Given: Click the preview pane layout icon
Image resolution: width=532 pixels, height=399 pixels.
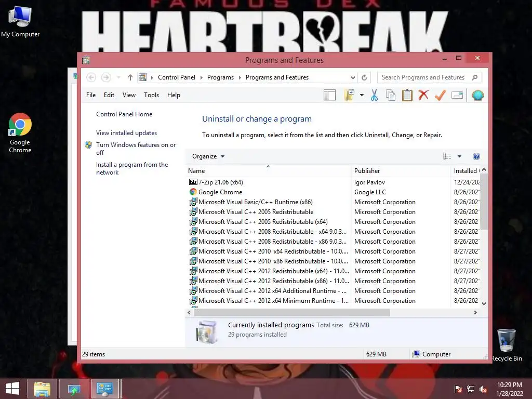Looking at the screenshot, I should pos(329,96).
